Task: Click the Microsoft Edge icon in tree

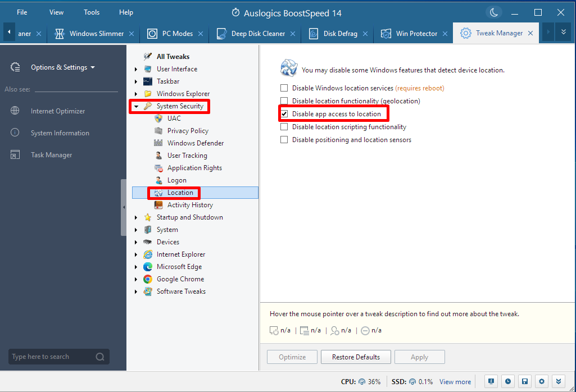Action: pyautogui.click(x=148, y=266)
